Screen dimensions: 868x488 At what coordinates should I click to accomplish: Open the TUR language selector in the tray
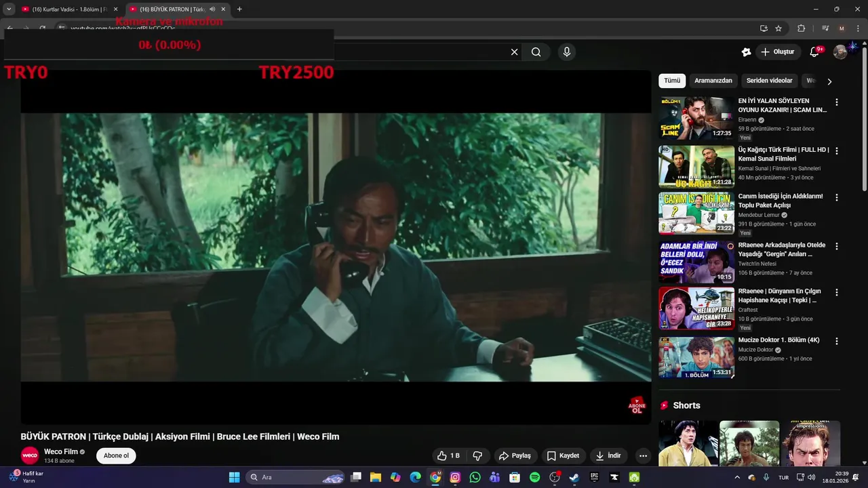pyautogui.click(x=783, y=477)
